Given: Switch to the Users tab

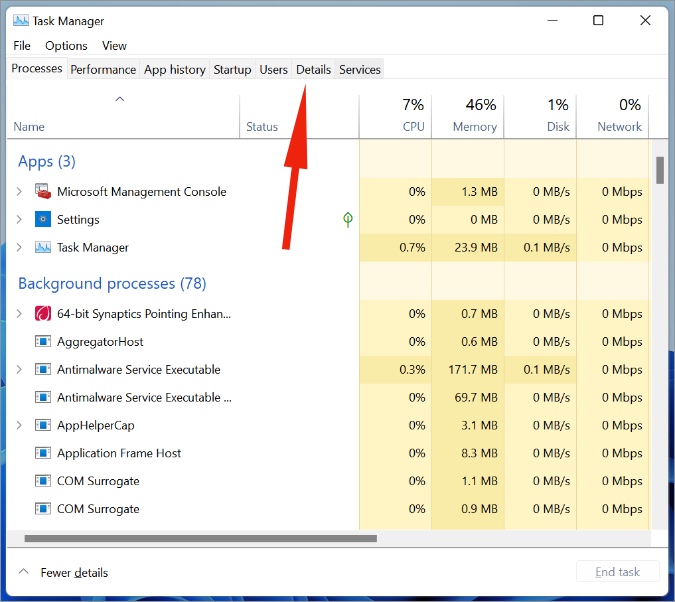Looking at the screenshot, I should 273,69.
